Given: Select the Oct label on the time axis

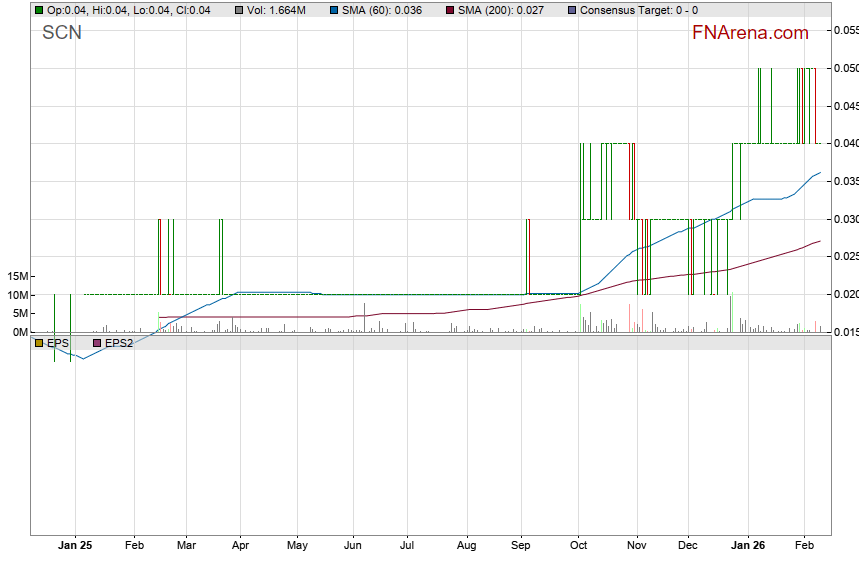Looking at the screenshot, I should (579, 547).
